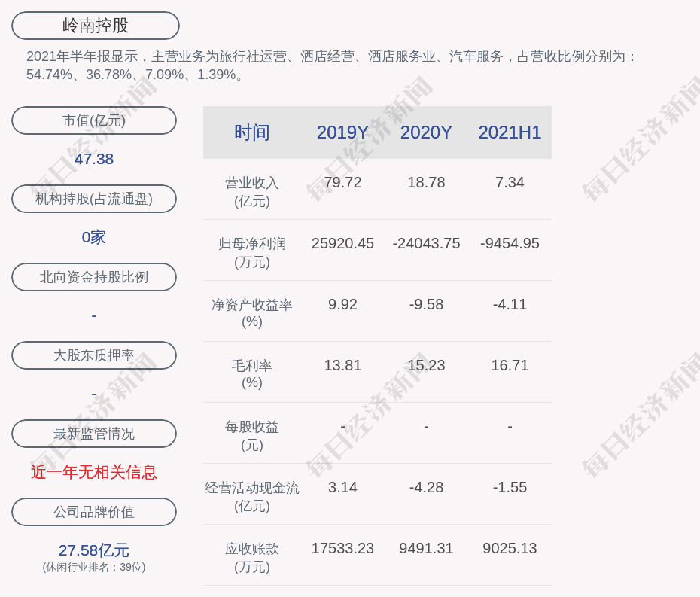Viewport: 700px width, 597px height.
Task: Click revenue value 18.78
Action: click(426, 183)
